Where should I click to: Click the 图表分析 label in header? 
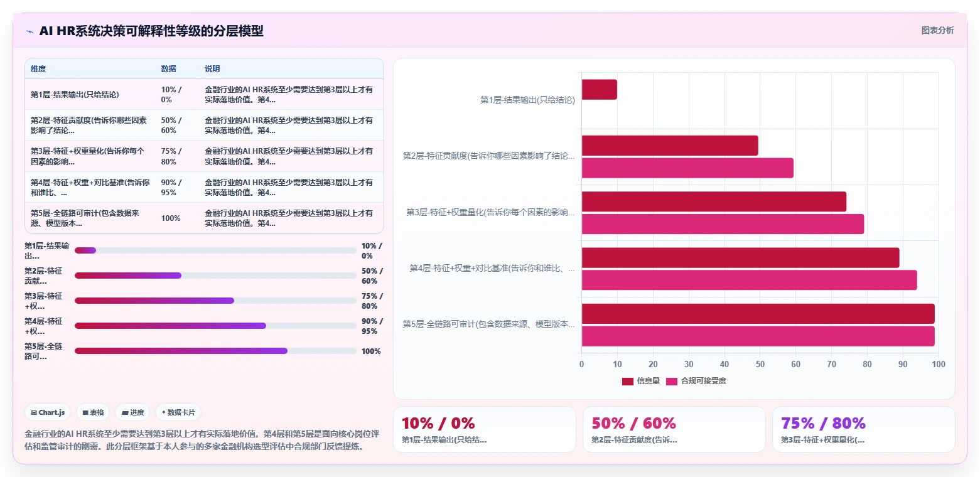pyautogui.click(x=937, y=31)
